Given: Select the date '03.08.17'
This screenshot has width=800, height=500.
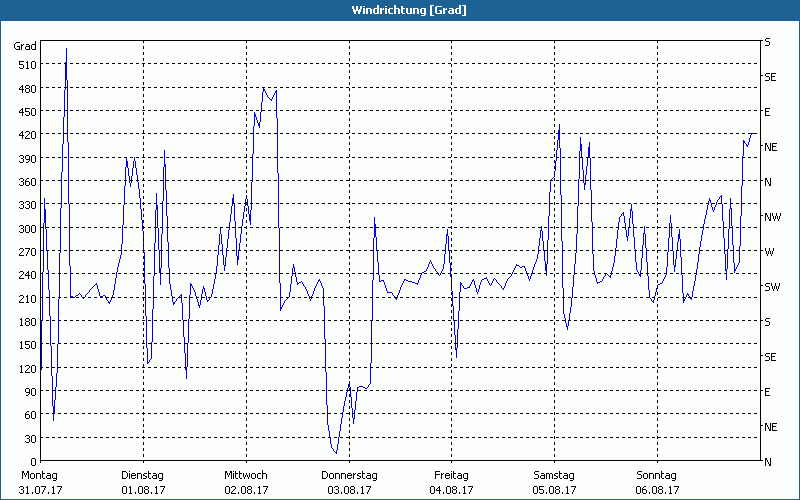Looking at the screenshot, I should pos(349,490).
